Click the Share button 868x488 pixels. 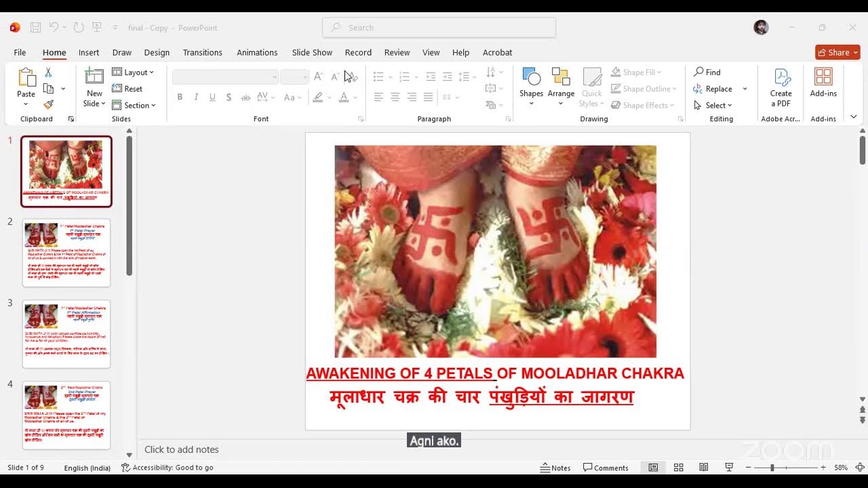point(837,52)
